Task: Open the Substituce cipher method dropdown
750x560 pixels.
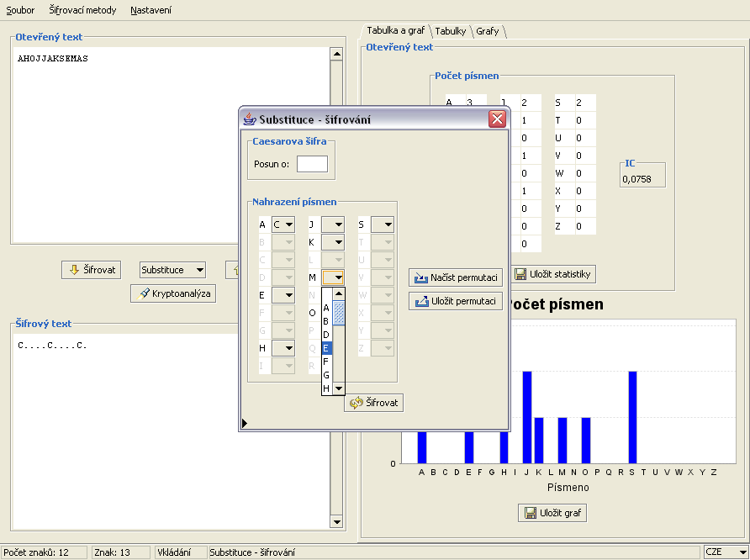Action: pos(172,270)
